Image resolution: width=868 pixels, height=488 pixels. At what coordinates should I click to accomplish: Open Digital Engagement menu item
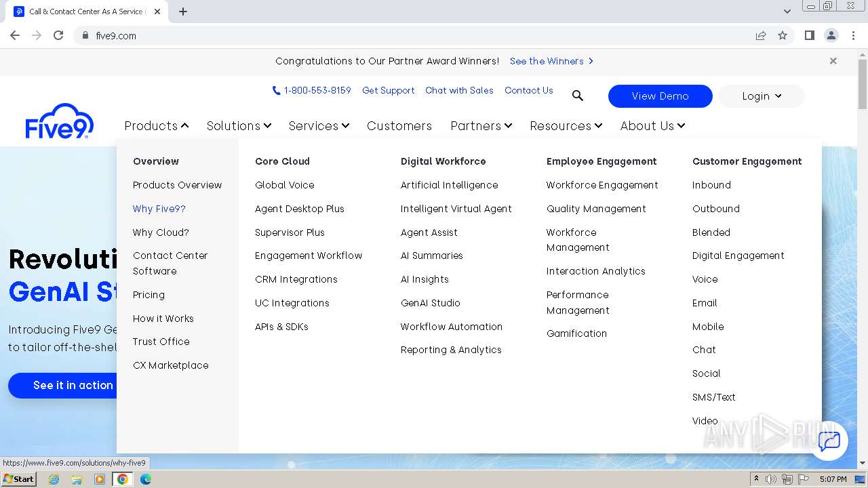[x=738, y=256]
